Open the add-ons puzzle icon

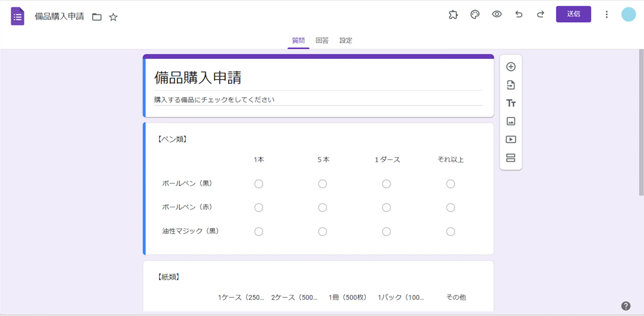coord(453,14)
